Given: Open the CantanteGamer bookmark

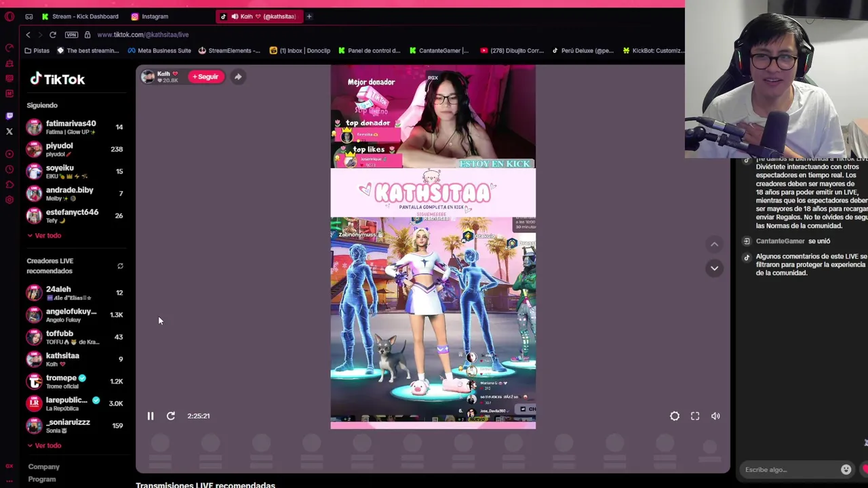Looking at the screenshot, I should (x=438, y=50).
